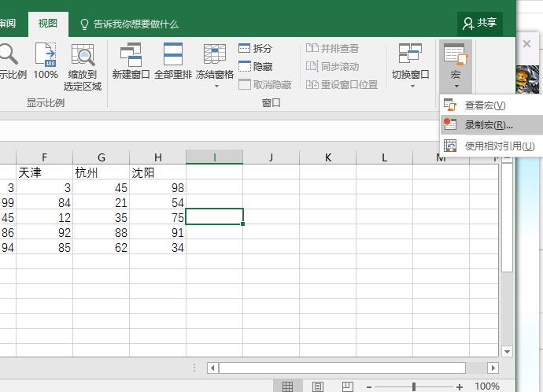Image resolution: width=543 pixels, height=392 pixels.
Task: Click the horizontal scrollbar track
Action: click(476, 368)
